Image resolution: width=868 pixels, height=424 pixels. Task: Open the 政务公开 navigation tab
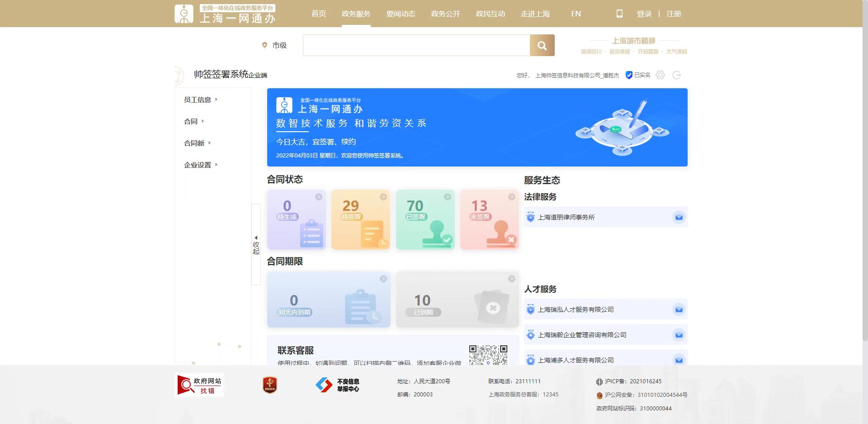point(445,14)
